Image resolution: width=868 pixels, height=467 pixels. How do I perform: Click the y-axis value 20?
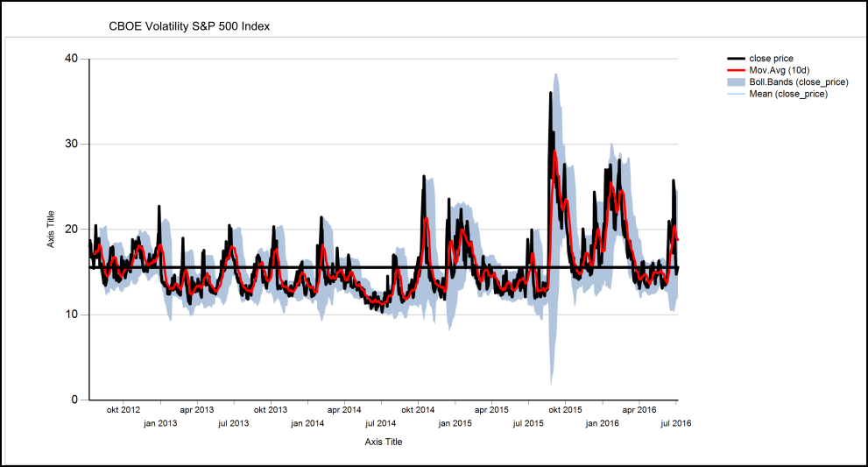click(72, 229)
